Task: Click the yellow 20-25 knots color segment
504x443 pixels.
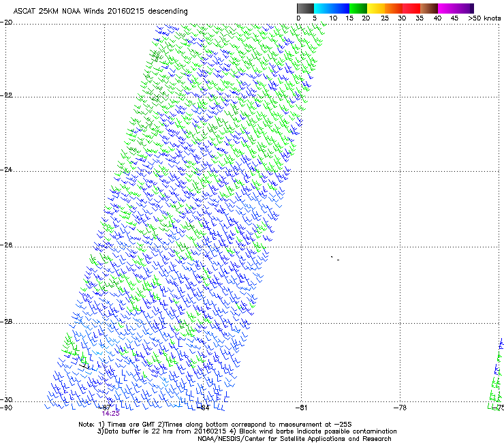Action: coord(376,8)
